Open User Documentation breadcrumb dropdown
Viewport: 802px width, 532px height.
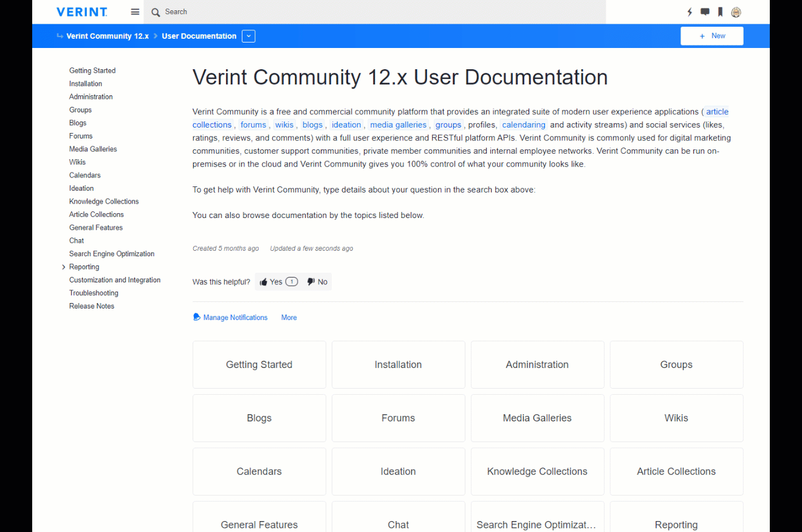[x=248, y=36]
